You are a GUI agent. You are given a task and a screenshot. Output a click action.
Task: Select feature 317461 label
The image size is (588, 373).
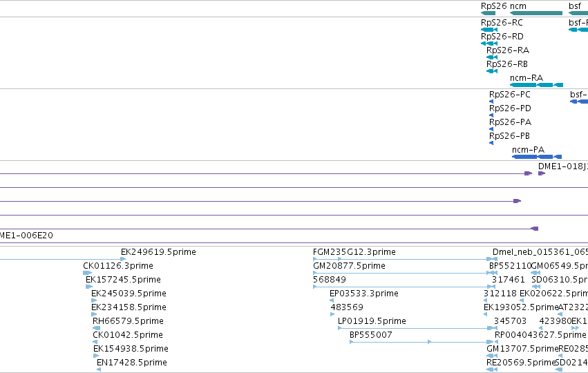pyautogui.click(x=508, y=280)
